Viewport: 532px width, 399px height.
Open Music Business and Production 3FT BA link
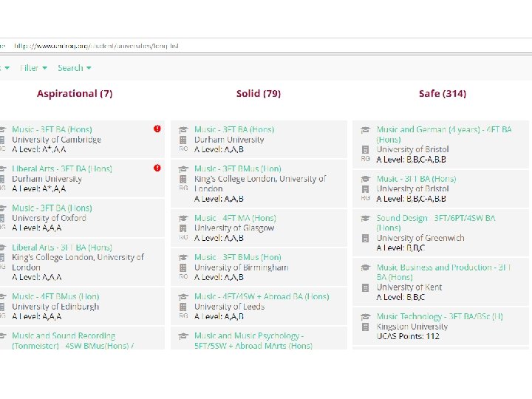click(444, 272)
